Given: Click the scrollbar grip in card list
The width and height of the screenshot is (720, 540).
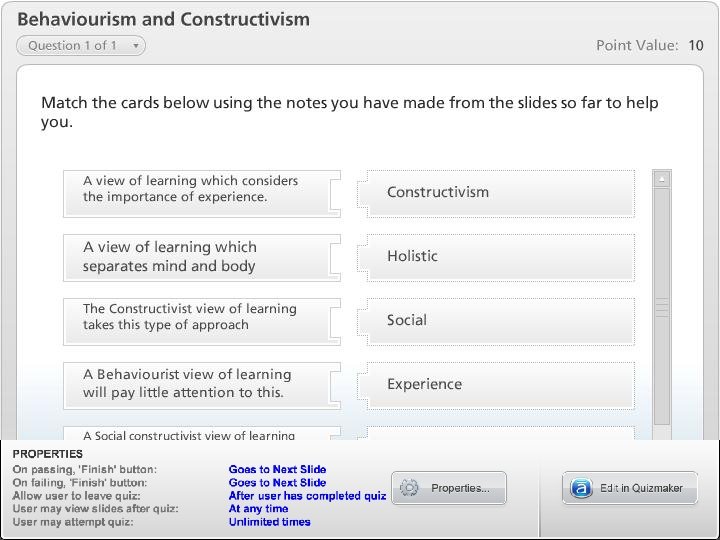Looking at the screenshot, I should pyautogui.click(x=661, y=307).
